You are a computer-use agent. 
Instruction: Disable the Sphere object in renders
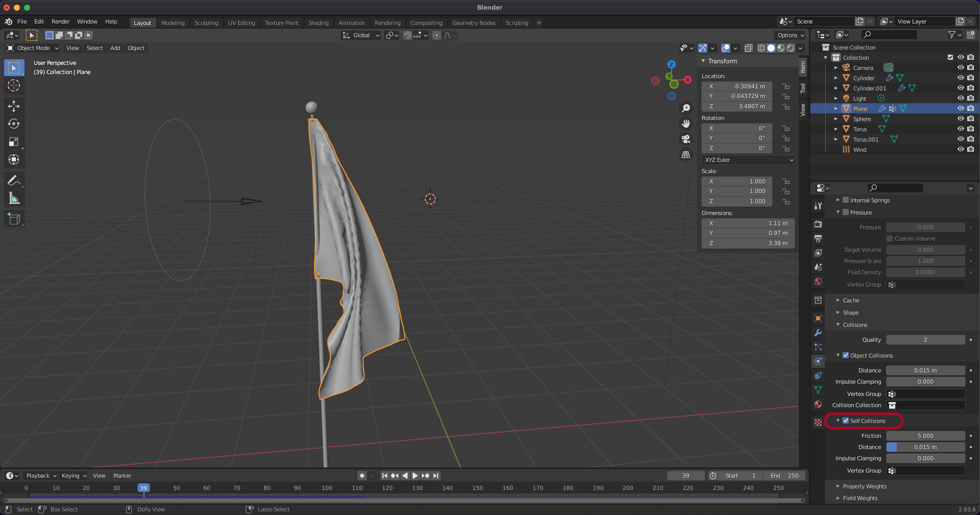point(970,119)
